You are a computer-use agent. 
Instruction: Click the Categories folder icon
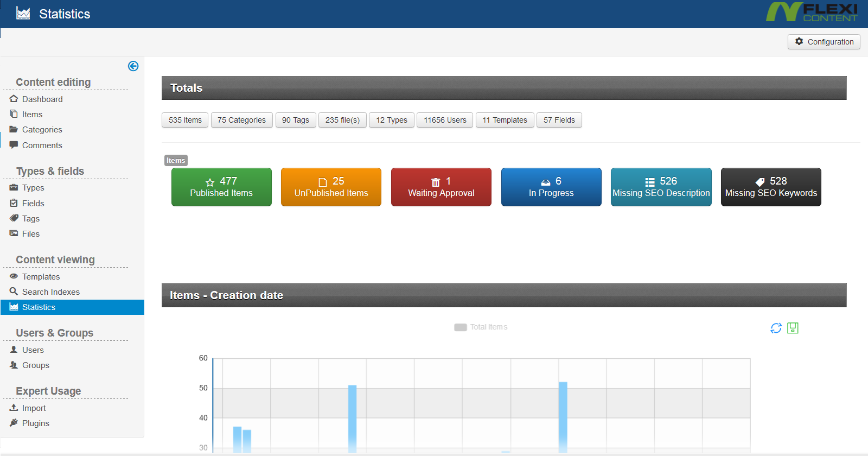coord(14,129)
